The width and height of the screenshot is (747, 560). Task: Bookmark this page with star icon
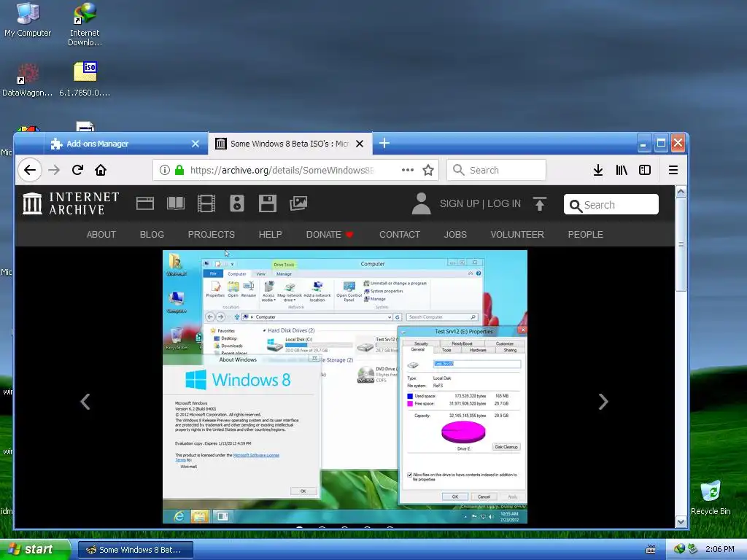(428, 170)
